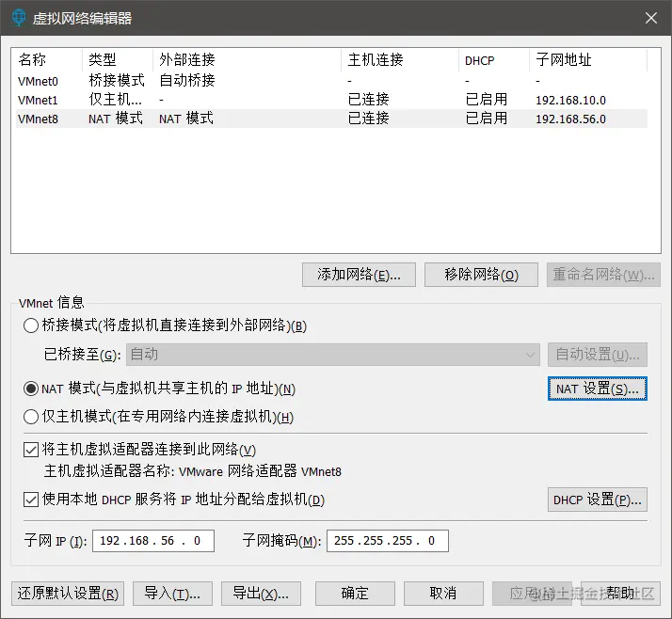Image resolution: width=672 pixels, height=619 pixels.
Task: Click the 取消 button
Action: 443,594
